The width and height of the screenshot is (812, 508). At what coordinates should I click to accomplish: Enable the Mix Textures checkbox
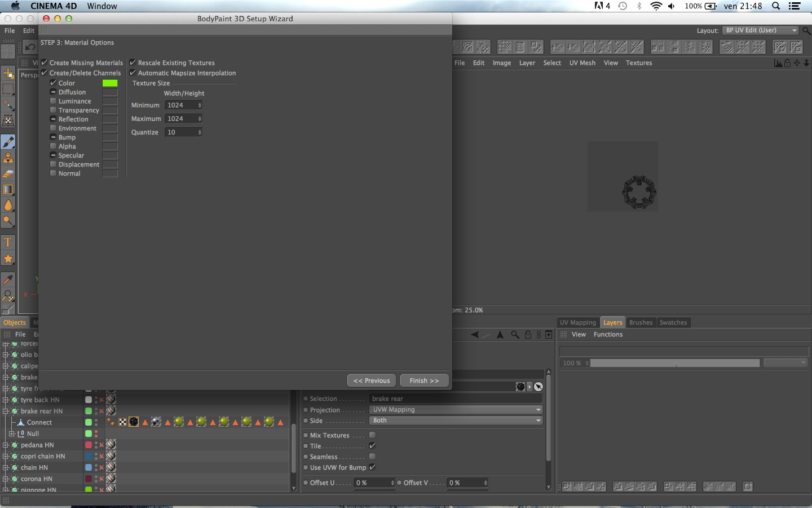point(372,435)
